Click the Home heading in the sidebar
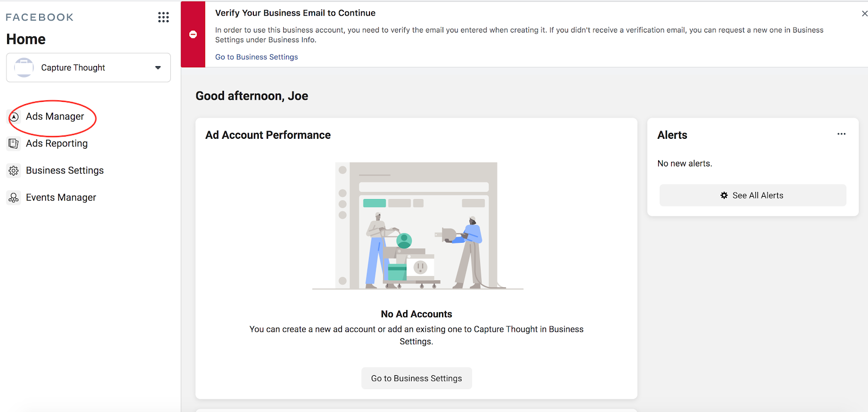This screenshot has width=868, height=412. (x=26, y=39)
